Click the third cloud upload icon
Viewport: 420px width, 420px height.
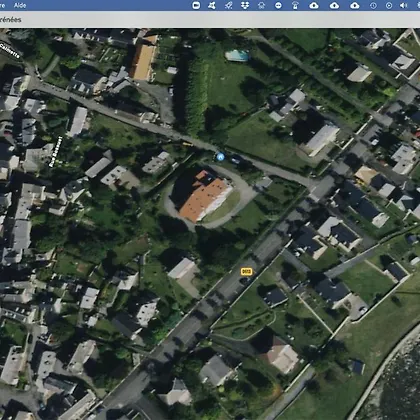(355, 5)
